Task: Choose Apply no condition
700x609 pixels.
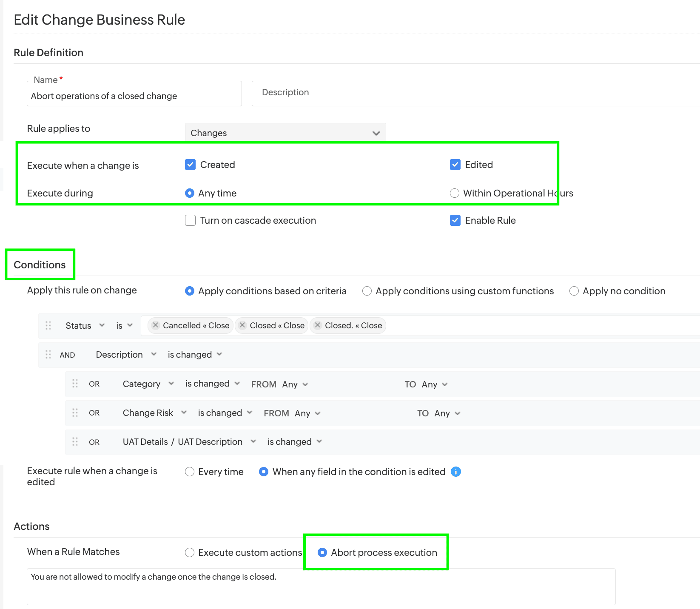Action: pos(574,291)
